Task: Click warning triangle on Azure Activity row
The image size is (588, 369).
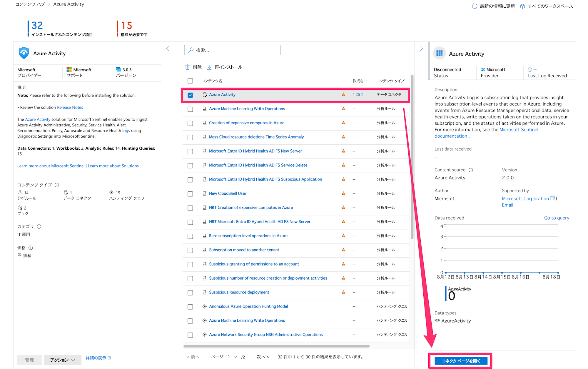Action: 343,95
